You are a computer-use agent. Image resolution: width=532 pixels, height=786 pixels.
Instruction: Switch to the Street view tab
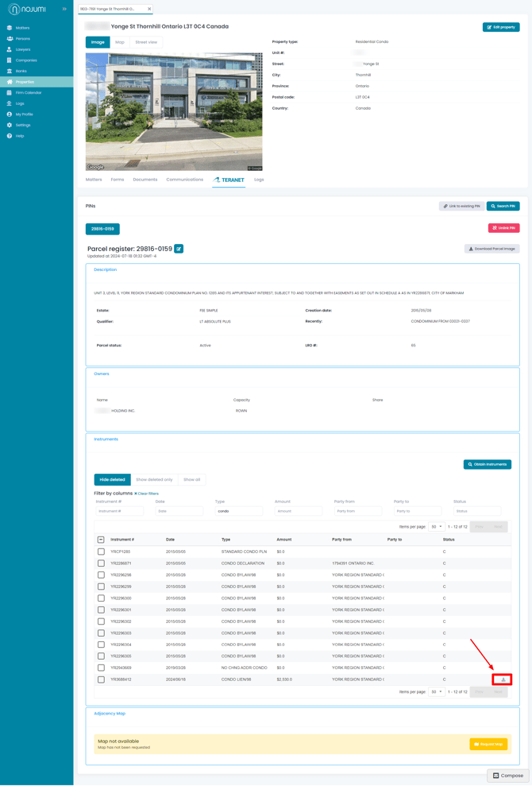(146, 42)
